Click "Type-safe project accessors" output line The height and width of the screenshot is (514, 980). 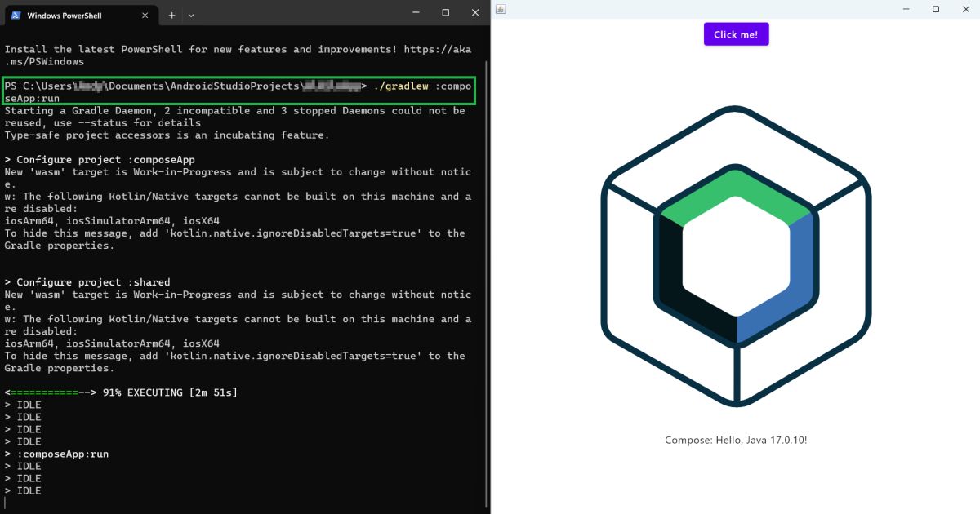pos(167,135)
